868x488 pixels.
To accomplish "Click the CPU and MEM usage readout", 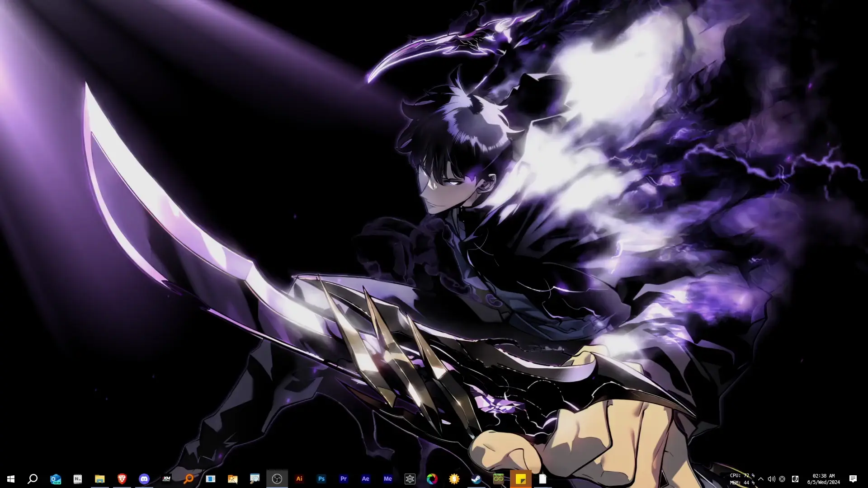I will click(742, 479).
